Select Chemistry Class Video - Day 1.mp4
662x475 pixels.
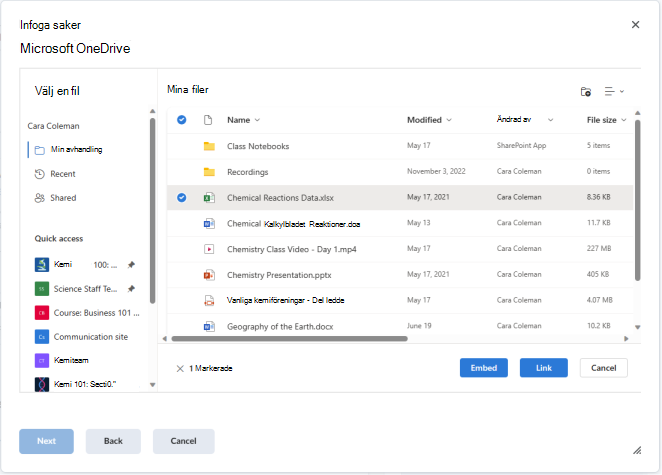pyautogui.click(x=292, y=249)
